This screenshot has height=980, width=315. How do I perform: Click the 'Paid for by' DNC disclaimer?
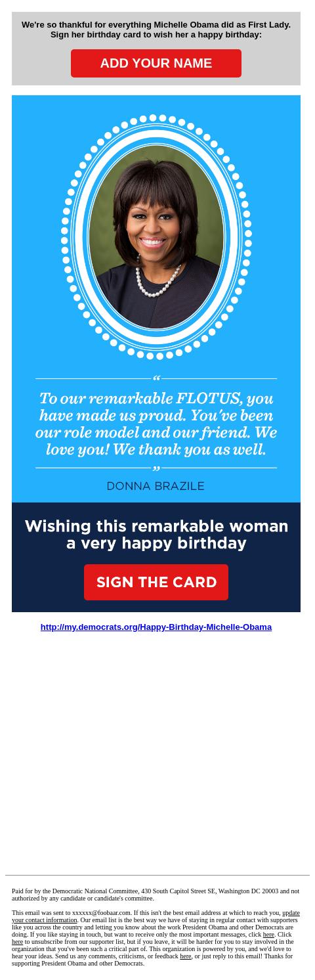156,895
